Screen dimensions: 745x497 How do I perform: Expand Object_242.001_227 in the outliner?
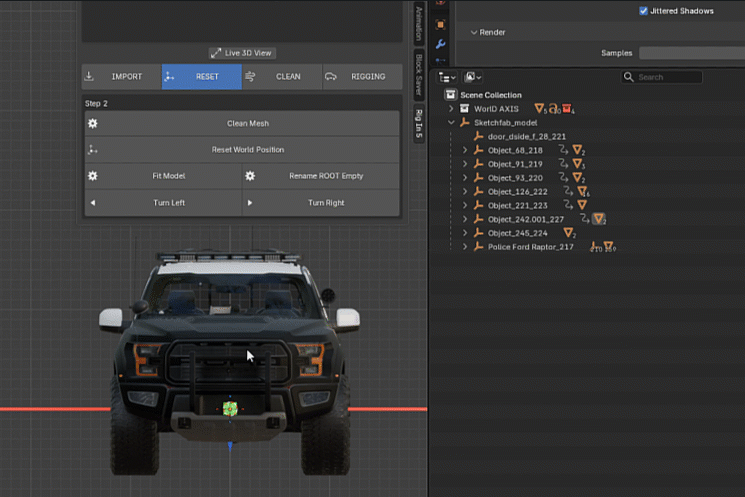click(465, 219)
